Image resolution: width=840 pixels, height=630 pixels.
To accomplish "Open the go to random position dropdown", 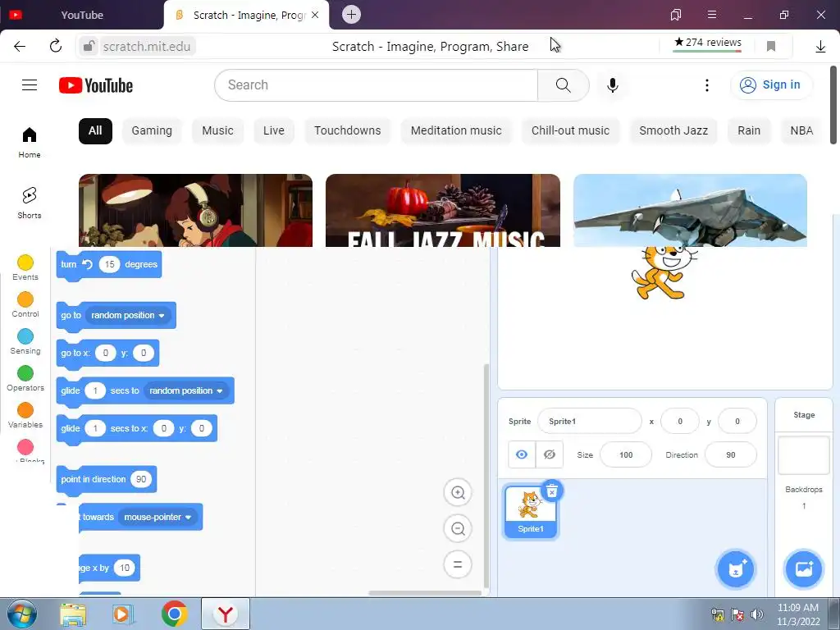I will pyautogui.click(x=128, y=315).
